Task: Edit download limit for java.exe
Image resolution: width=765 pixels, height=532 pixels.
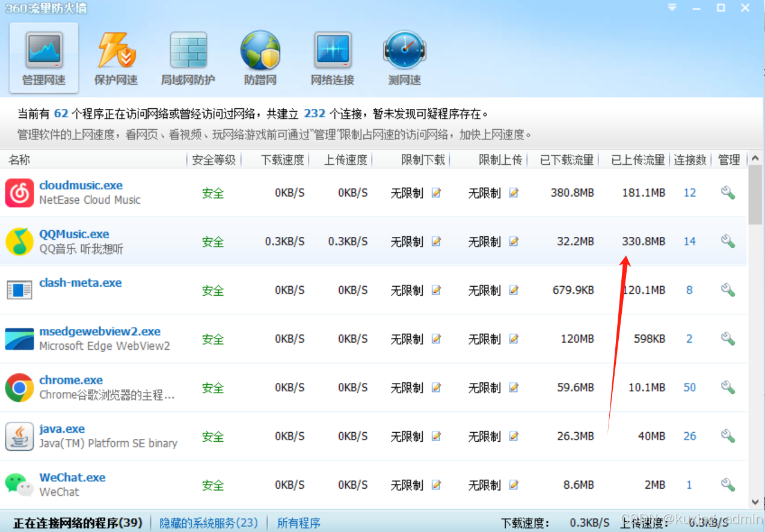Action: coord(436,436)
